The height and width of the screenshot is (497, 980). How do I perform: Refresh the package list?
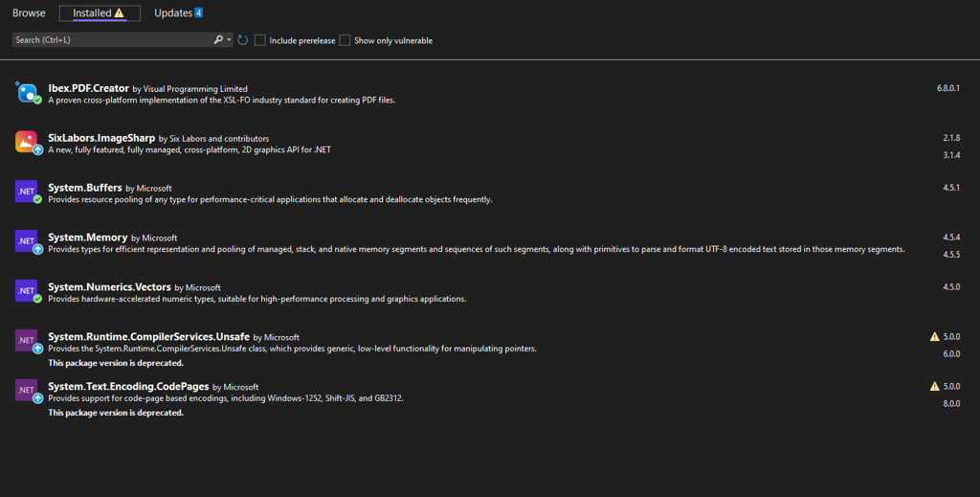243,40
